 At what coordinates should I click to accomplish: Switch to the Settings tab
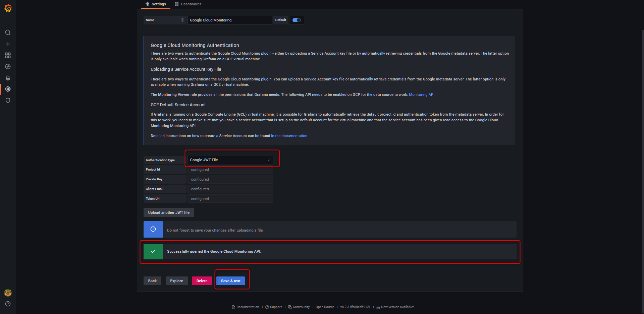156,4
